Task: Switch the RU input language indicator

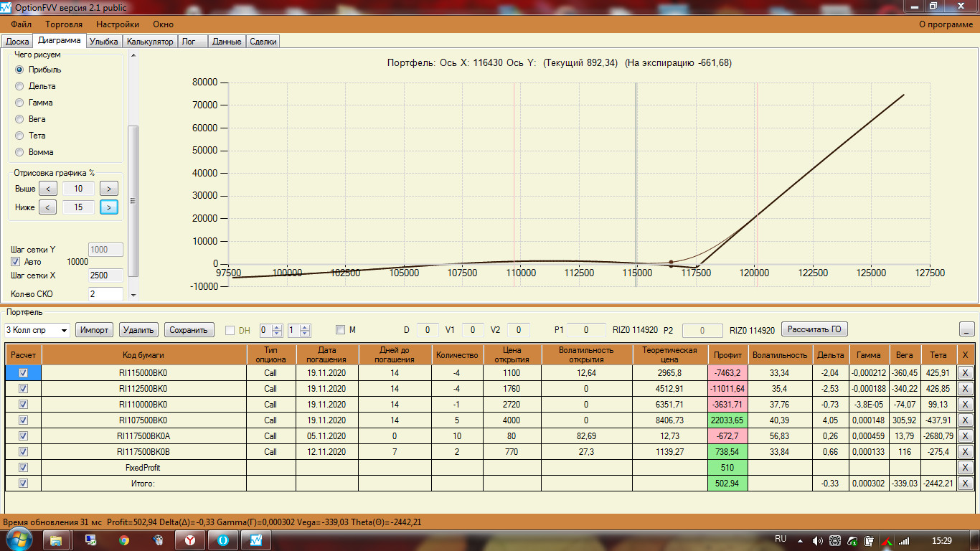Action: (x=781, y=539)
